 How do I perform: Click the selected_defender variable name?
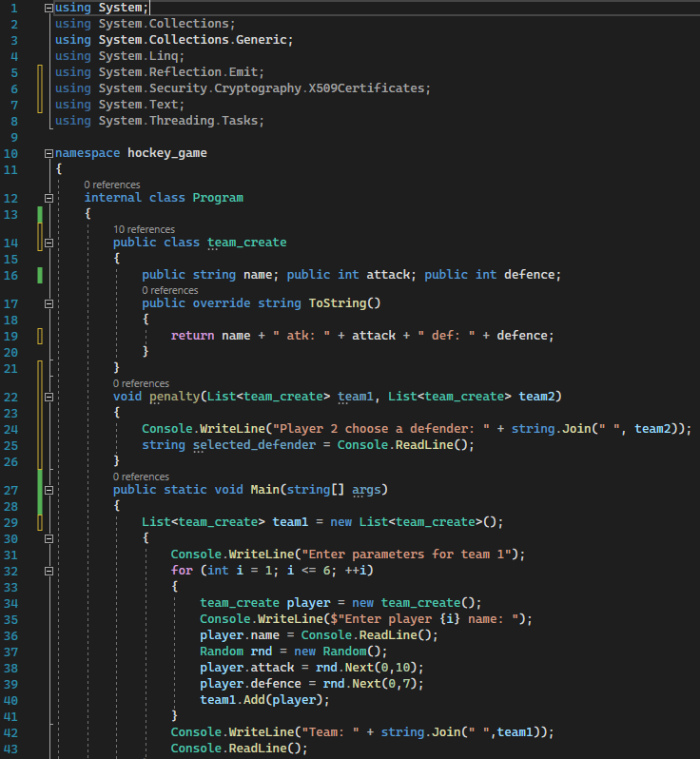[254, 445]
